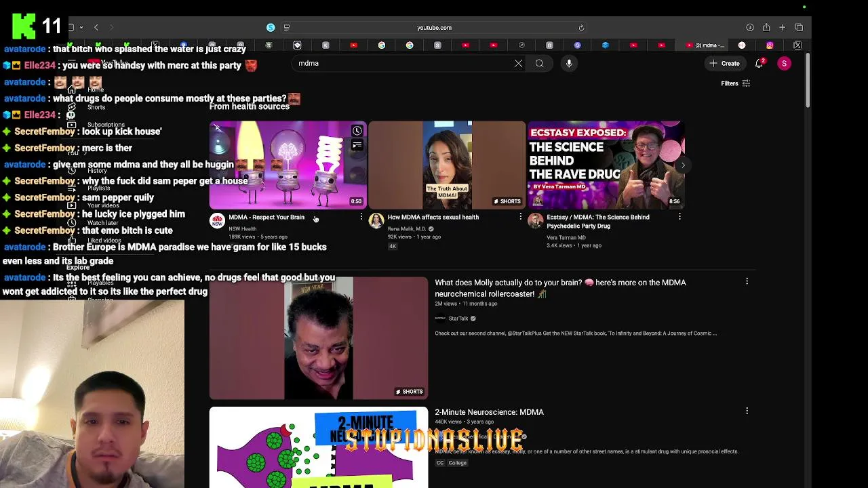Play the StarTalk Shorts thumbnail
868x488 pixels.
[319, 338]
